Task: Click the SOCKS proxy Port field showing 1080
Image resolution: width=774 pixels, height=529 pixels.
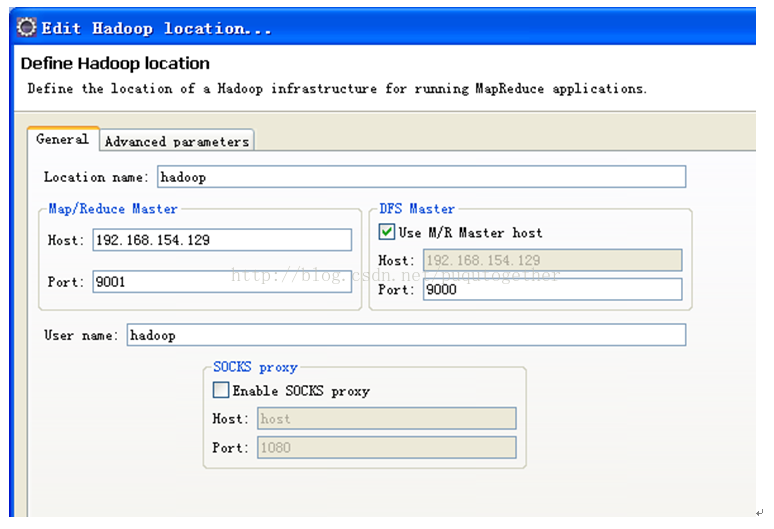Action: (387, 447)
